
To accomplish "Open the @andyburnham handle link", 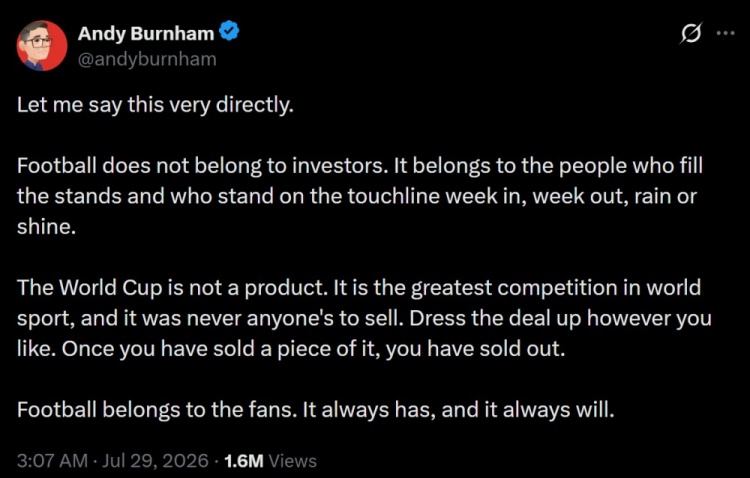I will [147, 59].
